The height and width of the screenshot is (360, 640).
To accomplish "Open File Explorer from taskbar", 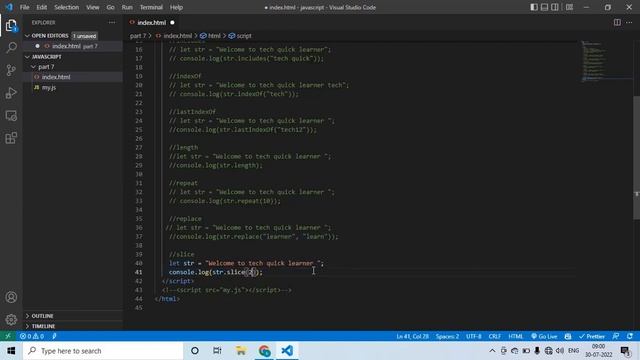I will click(241, 351).
